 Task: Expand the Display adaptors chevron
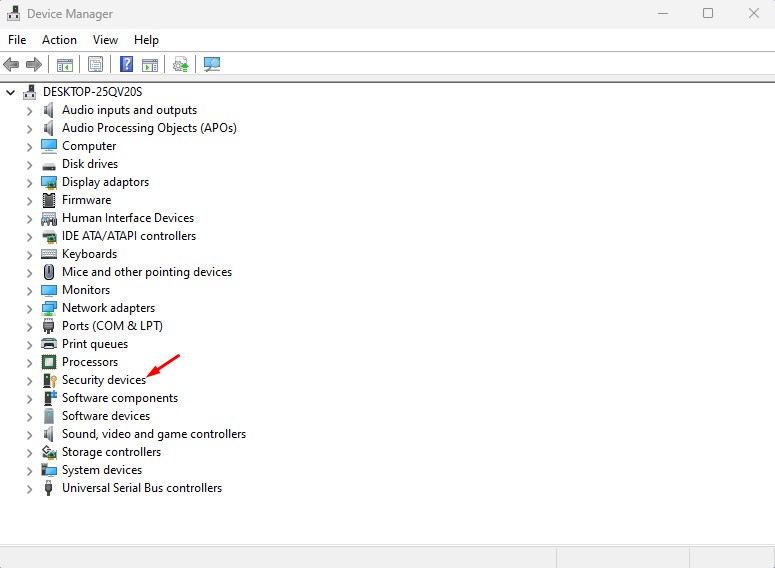point(29,182)
